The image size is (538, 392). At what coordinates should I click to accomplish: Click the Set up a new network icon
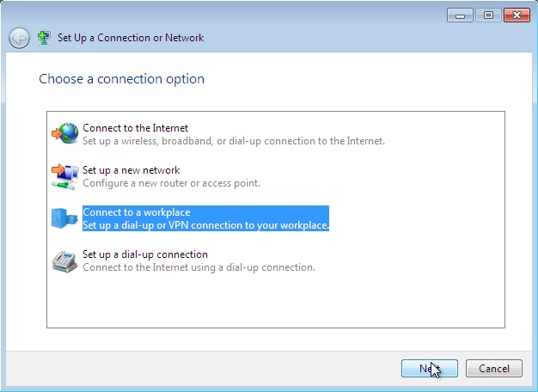pyautogui.click(x=64, y=176)
